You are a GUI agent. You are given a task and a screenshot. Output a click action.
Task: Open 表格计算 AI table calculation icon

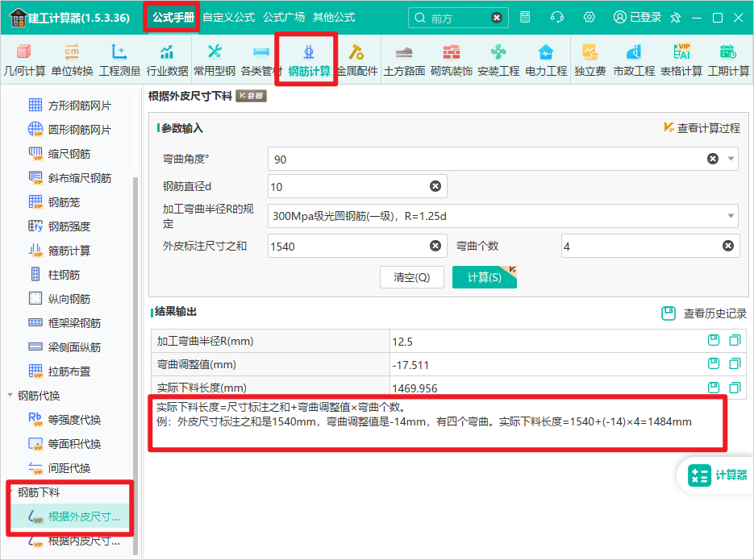(x=681, y=60)
